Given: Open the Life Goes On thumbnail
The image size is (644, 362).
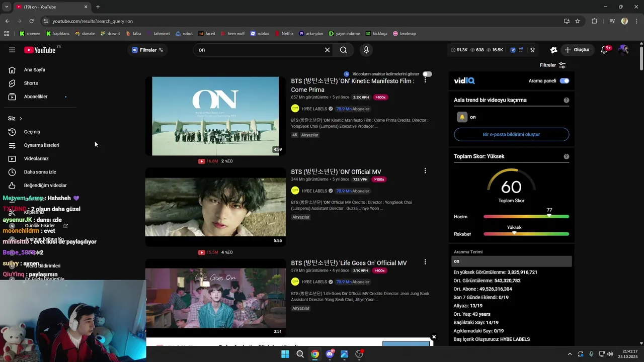Looking at the screenshot, I should click(215, 298).
